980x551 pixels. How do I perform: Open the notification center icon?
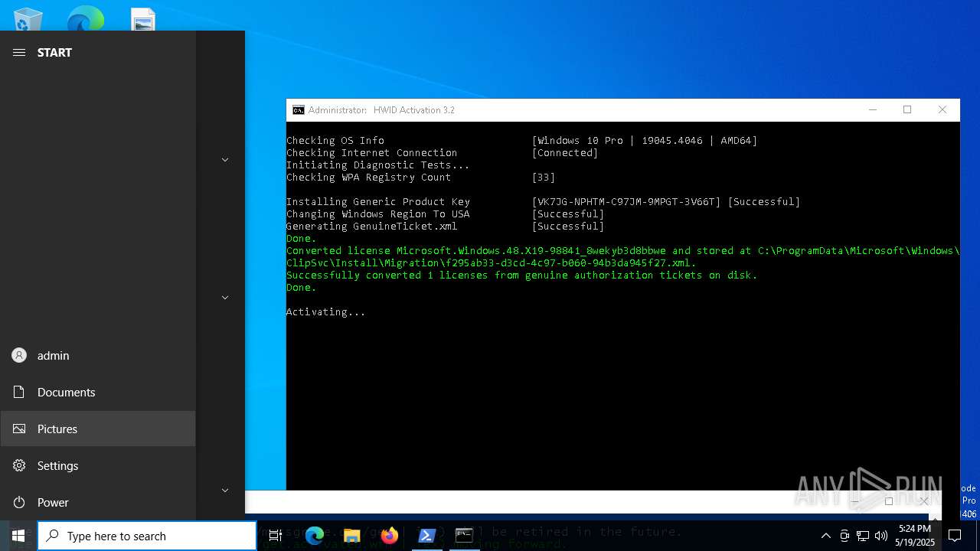[x=955, y=536]
